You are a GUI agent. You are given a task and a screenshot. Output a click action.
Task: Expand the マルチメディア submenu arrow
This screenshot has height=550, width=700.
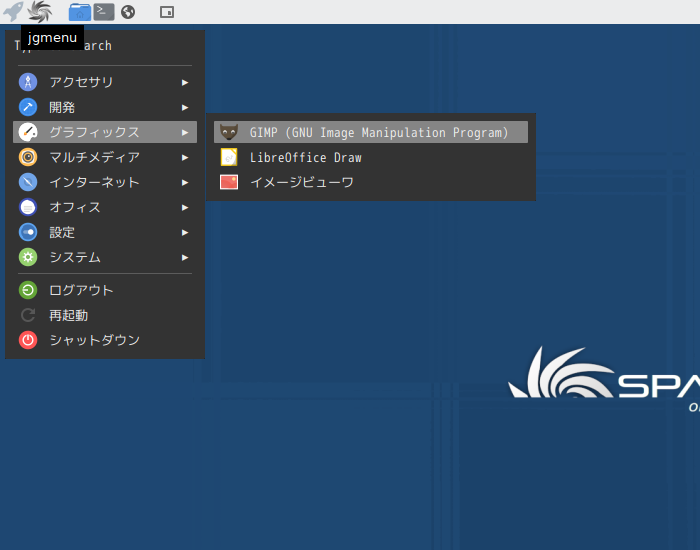[185, 158]
